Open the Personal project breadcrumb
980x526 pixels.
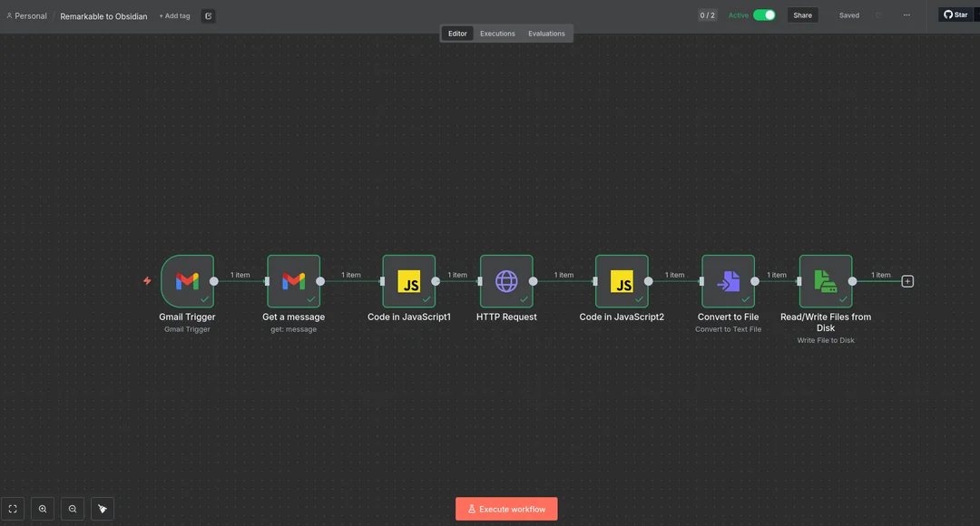point(26,16)
